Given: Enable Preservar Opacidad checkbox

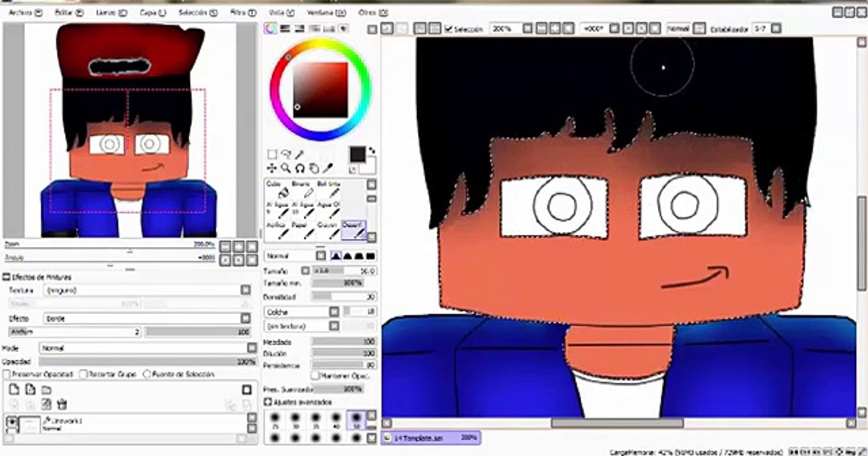Looking at the screenshot, I should click(x=6, y=374).
